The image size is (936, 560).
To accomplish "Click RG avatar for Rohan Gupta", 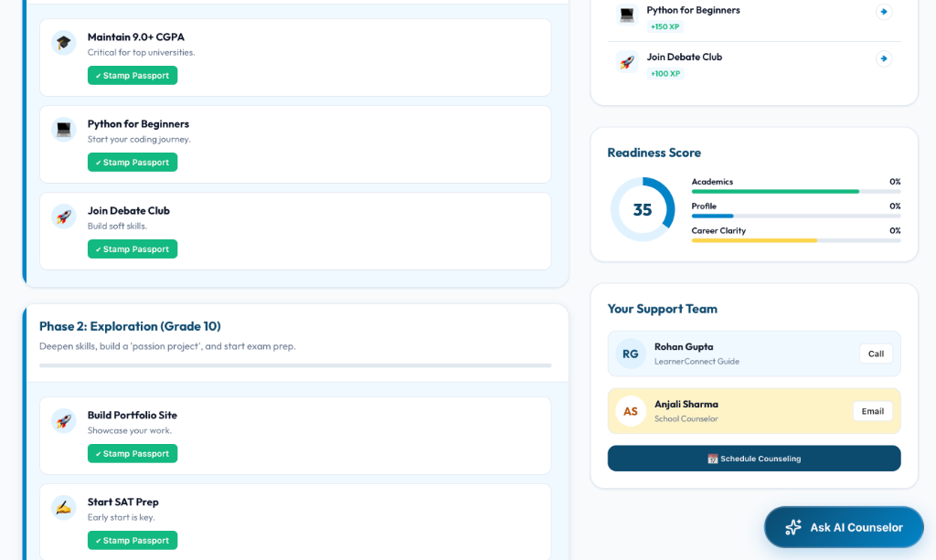I will 631,354.
